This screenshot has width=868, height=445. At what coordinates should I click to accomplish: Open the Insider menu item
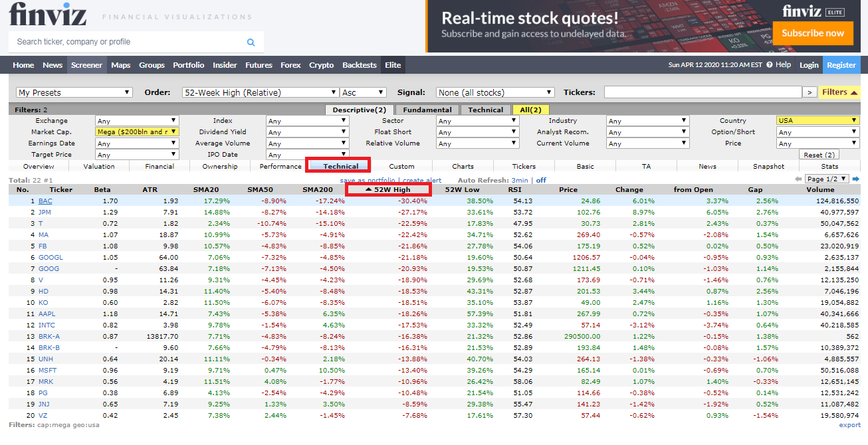click(225, 65)
